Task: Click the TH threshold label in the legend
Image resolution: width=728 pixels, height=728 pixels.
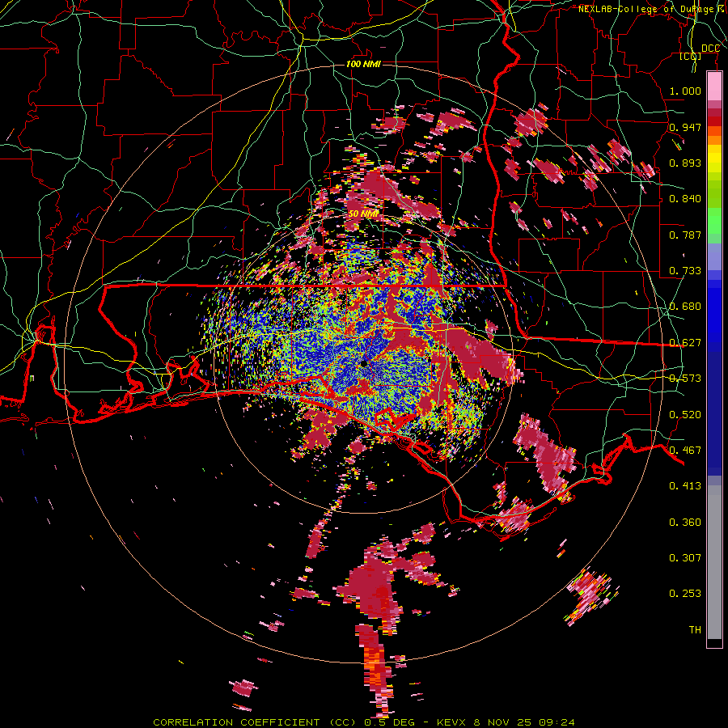Action: 695,630
